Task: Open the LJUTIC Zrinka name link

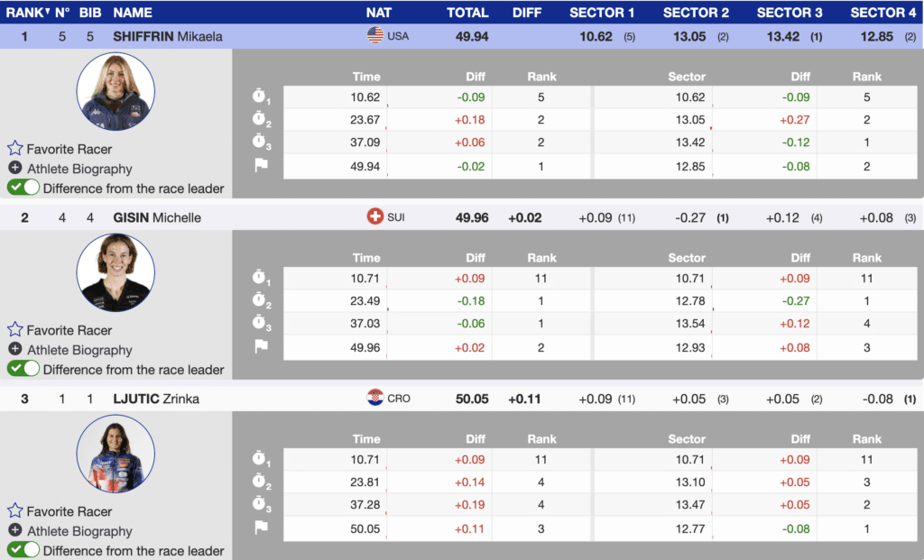Action: [x=156, y=399]
